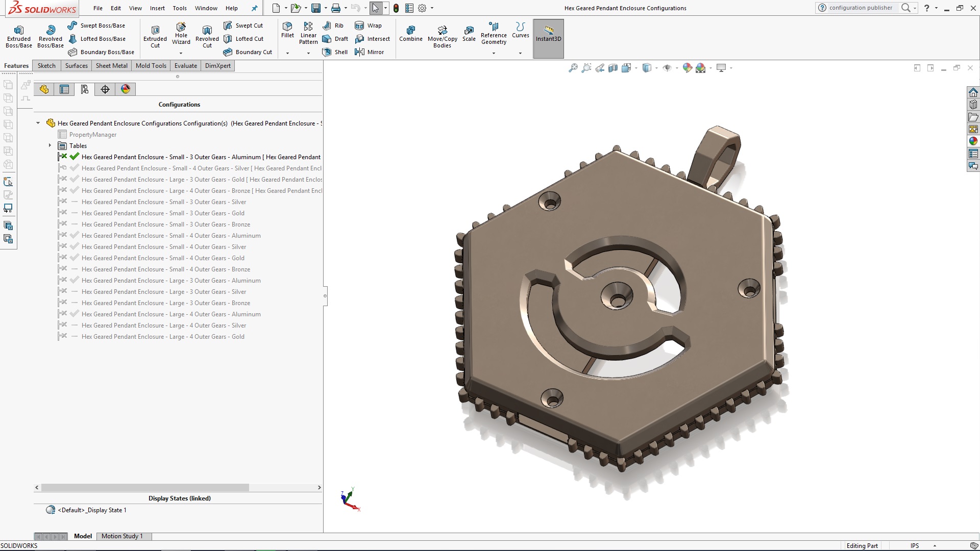Open the Motion Study 1 tab
The image size is (980, 551).
122,536
